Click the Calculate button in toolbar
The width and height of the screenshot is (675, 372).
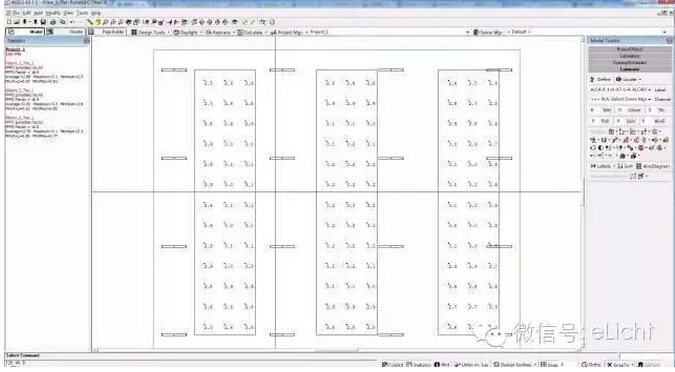250,32
